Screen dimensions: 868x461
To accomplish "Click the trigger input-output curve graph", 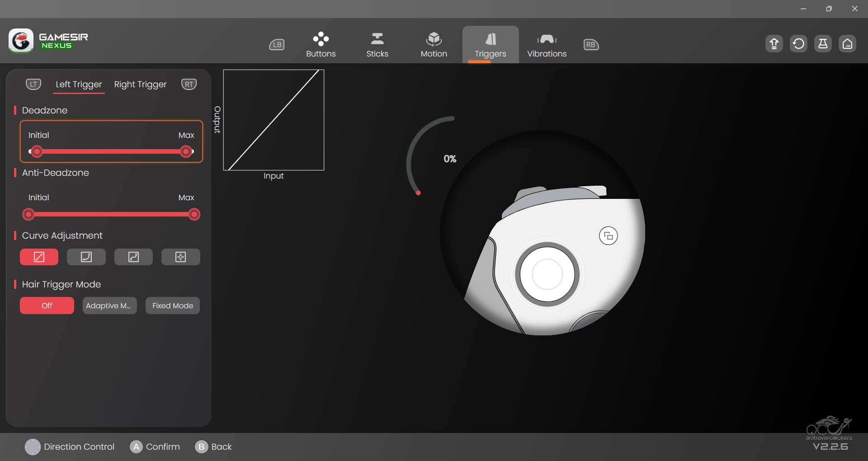I will click(x=274, y=120).
